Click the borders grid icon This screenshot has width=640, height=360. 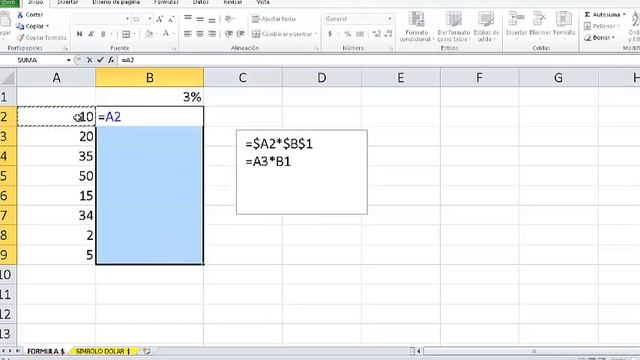126,34
